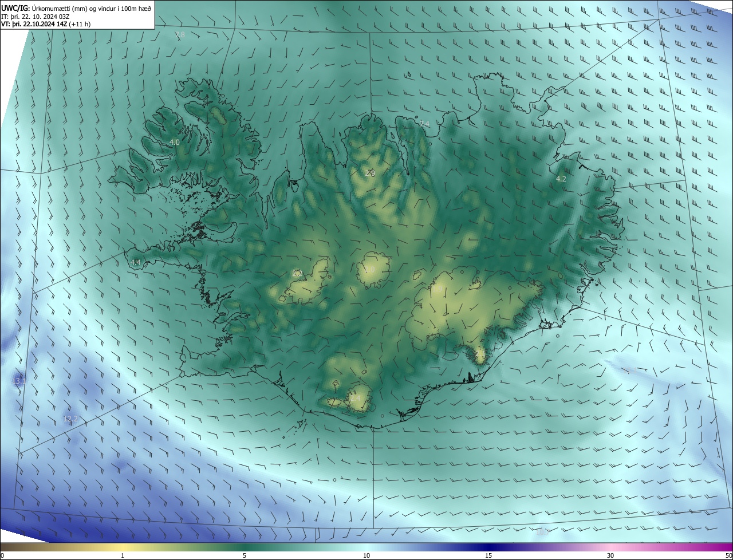Pick the yellow color at scale value 1
This screenshot has height=560, width=733.
coord(123,547)
